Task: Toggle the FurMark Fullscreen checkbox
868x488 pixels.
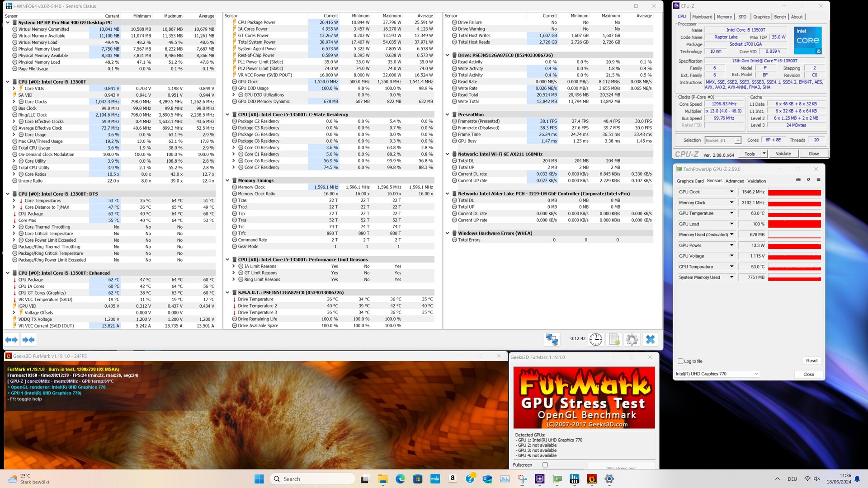Action: point(545,465)
